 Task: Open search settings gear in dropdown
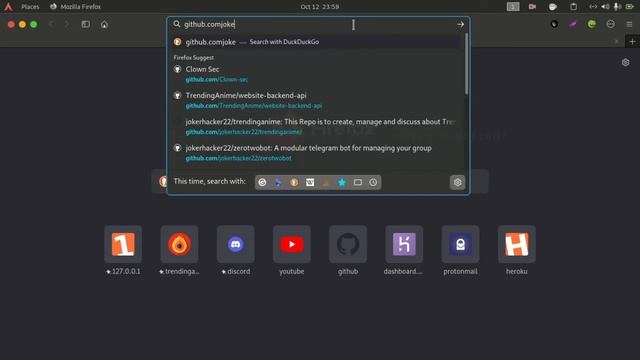(x=458, y=182)
